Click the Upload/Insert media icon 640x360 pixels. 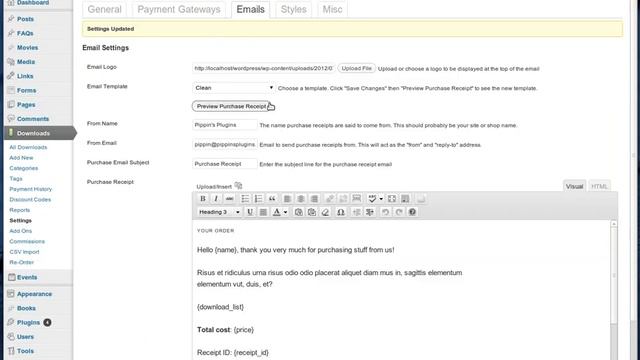238,186
